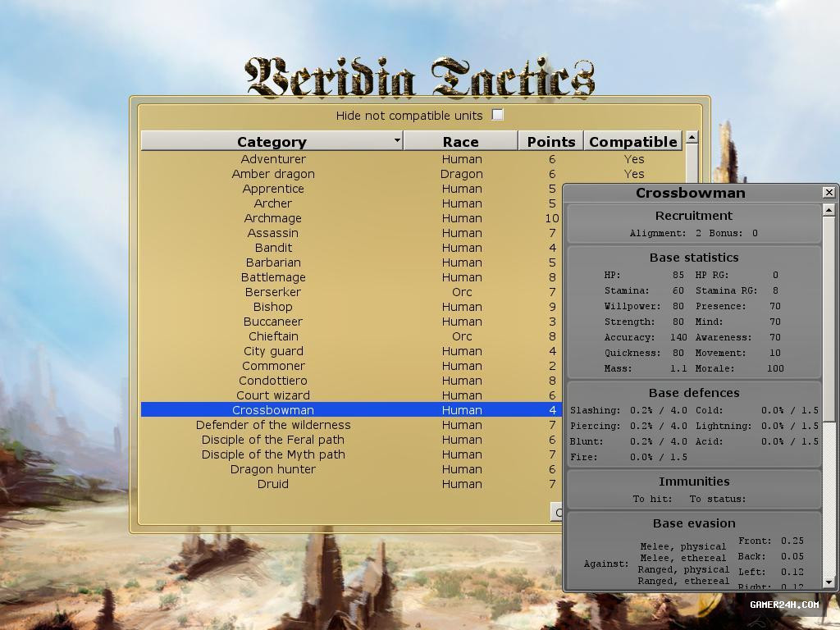Toggle Hide not compatible units checkbox
This screenshot has width=840, height=630.
pos(498,115)
